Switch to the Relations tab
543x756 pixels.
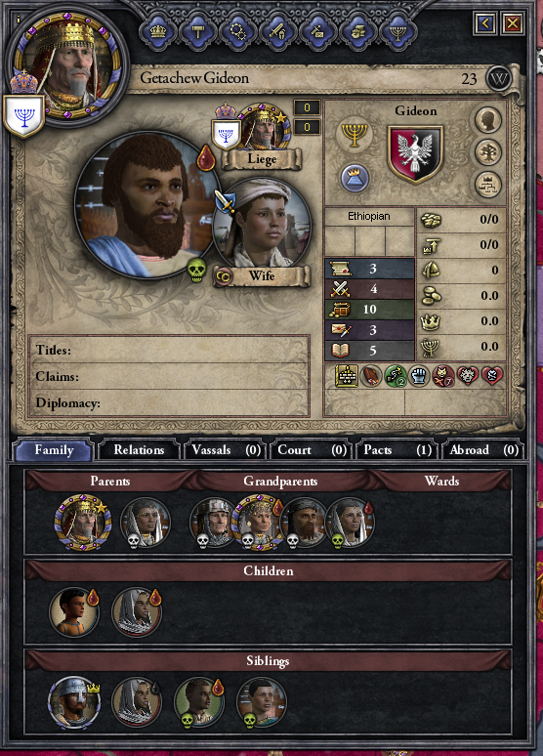[x=139, y=450]
